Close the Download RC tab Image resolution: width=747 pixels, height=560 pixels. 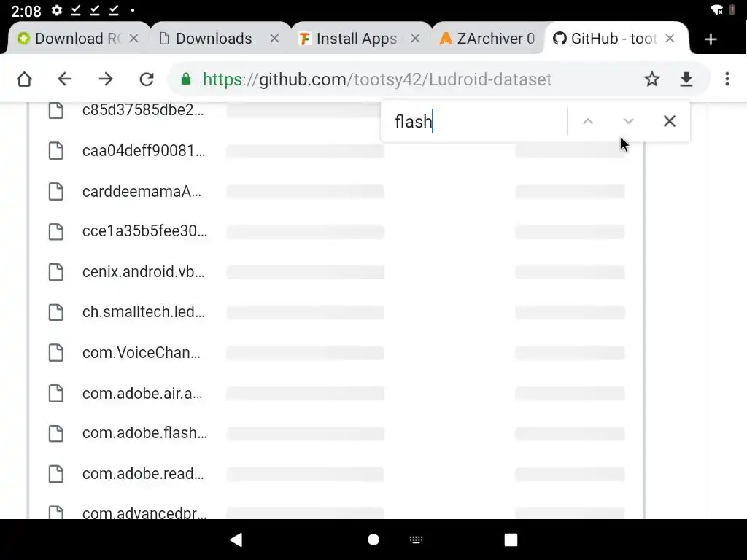tap(134, 39)
